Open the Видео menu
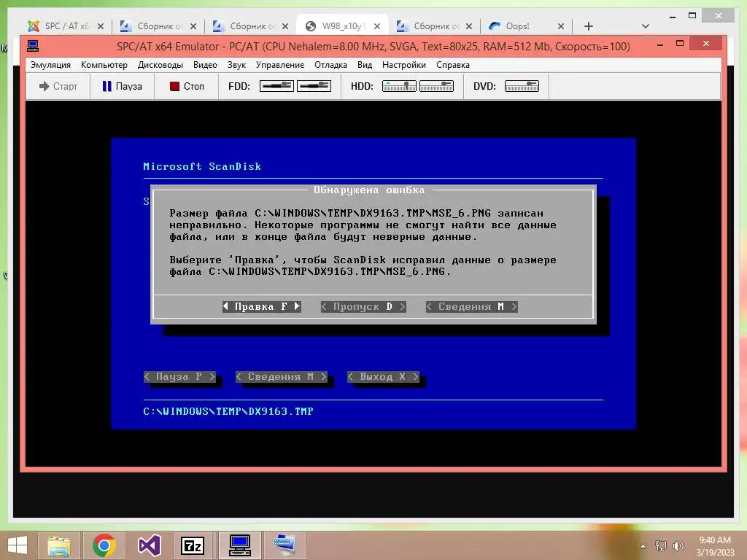This screenshot has width=747, height=560. coord(205,65)
